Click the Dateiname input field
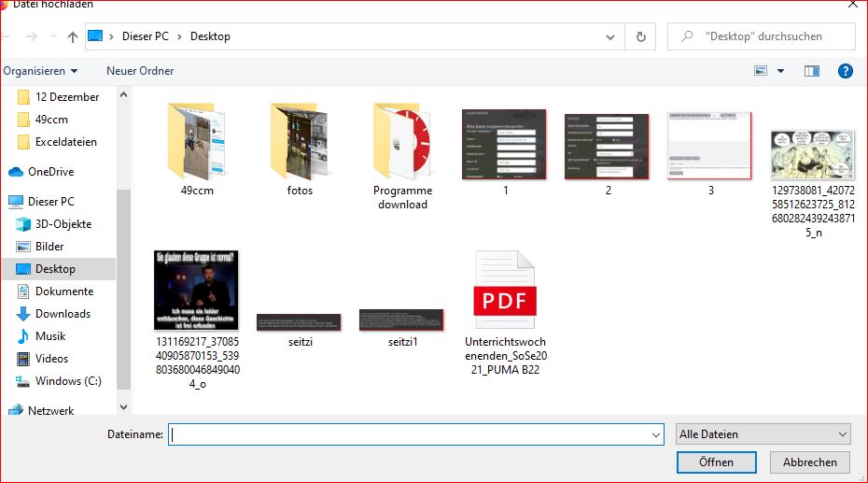868x483 pixels. (x=411, y=434)
